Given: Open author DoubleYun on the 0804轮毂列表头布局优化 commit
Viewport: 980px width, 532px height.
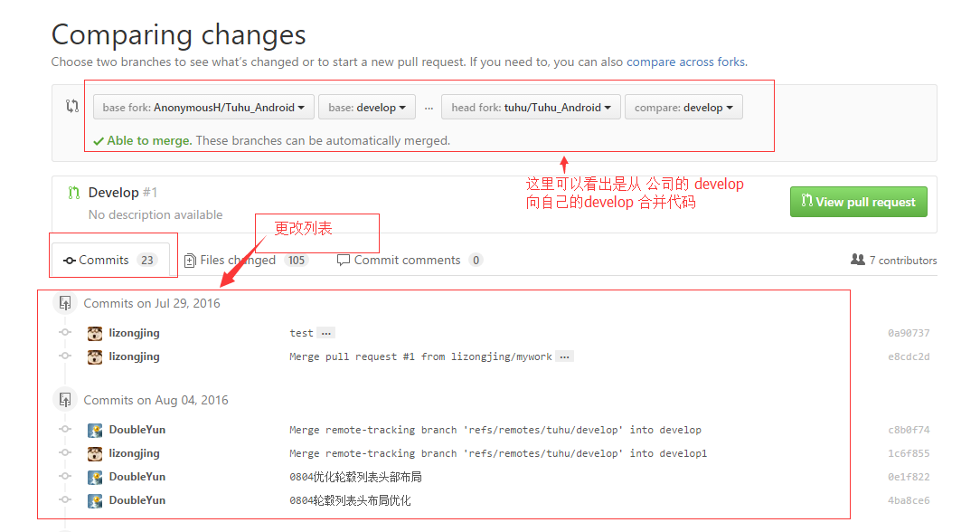Looking at the screenshot, I should [x=137, y=500].
